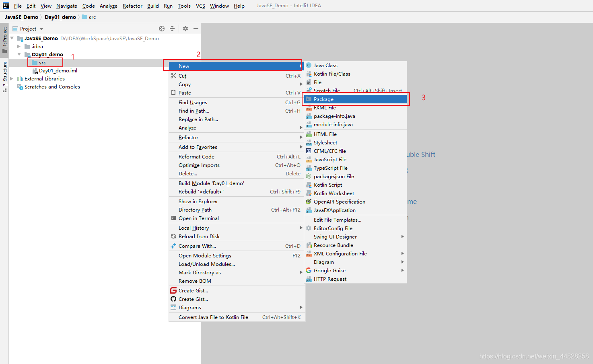The image size is (593, 364).
Task: Click the Kotlin Worksheet icon
Action: click(x=309, y=193)
